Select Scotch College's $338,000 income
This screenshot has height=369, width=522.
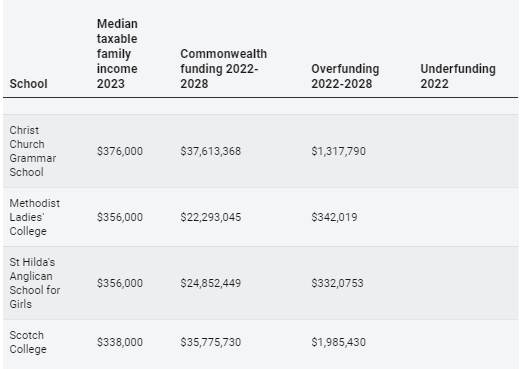tap(120, 342)
